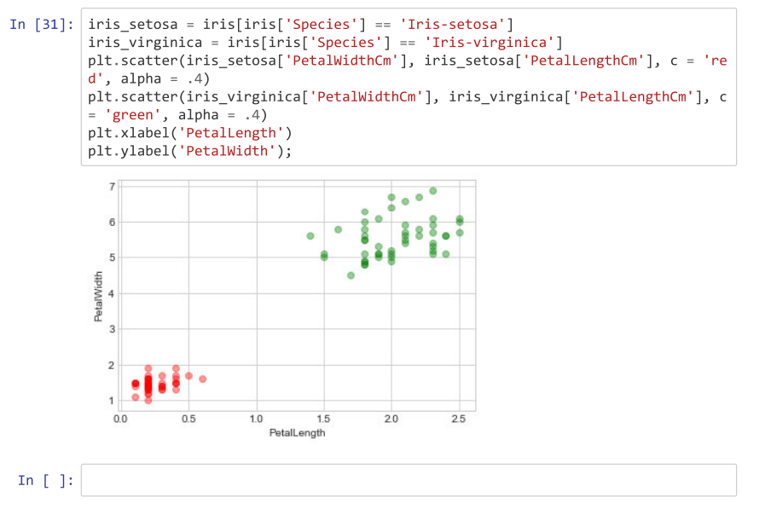Click the plt.ylabel code line
The width and height of the screenshot is (765, 532).
188,151
